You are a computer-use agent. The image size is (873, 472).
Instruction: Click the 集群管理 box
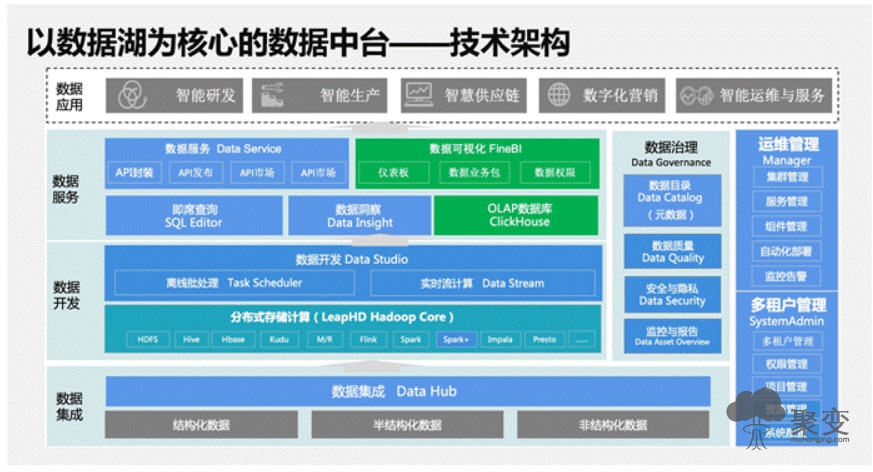[x=787, y=178]
